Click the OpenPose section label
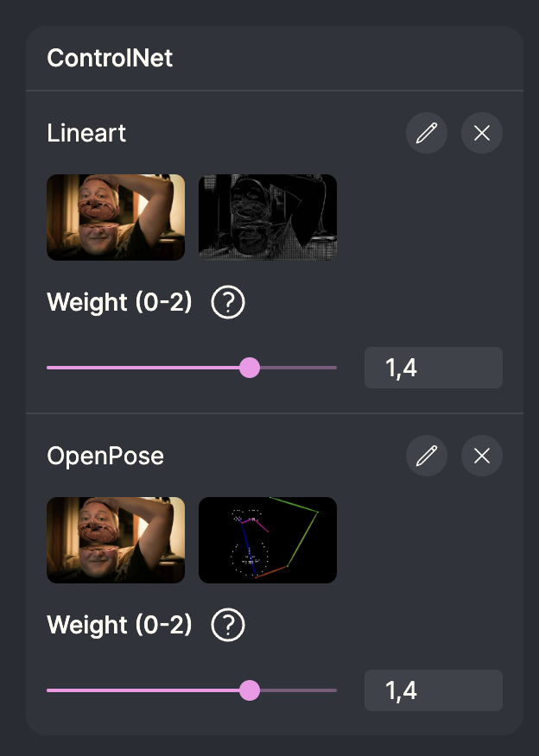Image resolution: width=539 pixels, height=756 pixels. [105, 456]
